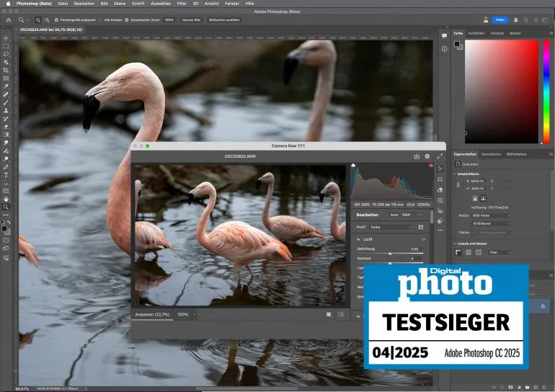Click the Home icon in options bar
This screenshot has width=555, height=392.
pyautogui.click(x=9, y=20)
